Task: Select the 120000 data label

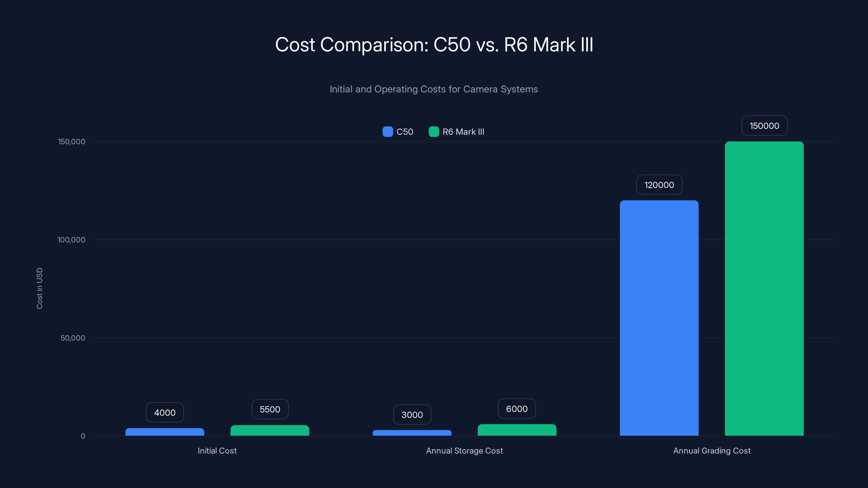Action: pyautogui.click(x=659, y=185)
